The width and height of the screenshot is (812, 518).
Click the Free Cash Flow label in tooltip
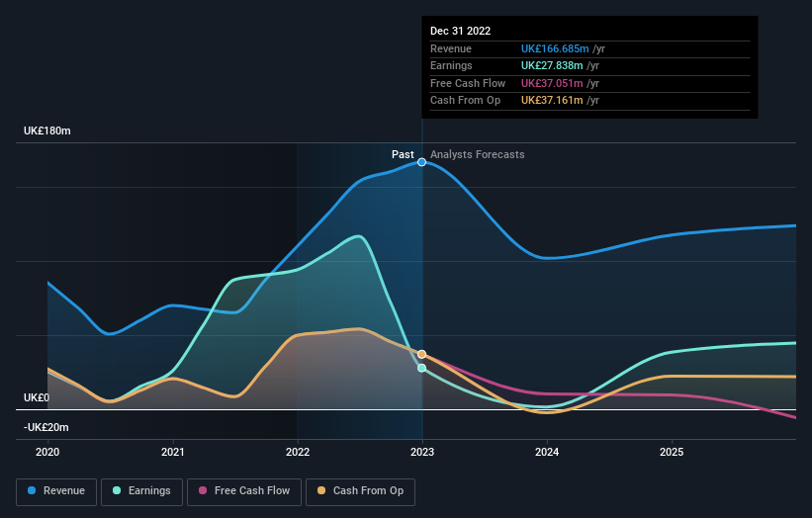pyautogui.click(x=468, y=83)
